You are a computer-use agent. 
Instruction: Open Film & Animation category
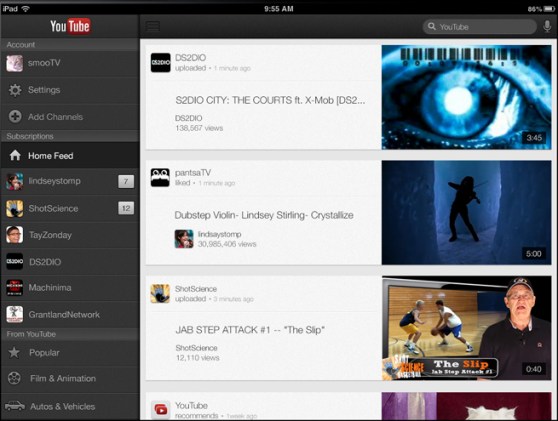point(70,378)
